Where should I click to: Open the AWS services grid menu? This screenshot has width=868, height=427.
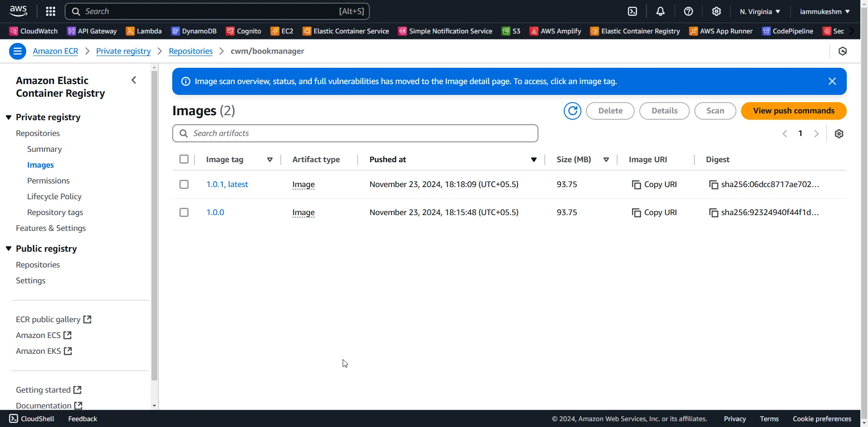pos(50,11)
